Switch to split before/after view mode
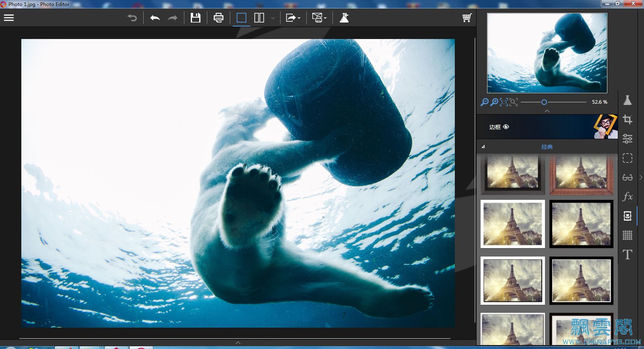Image resolution: width=644 pixels, height=349 pixels. tap(259, 18)
